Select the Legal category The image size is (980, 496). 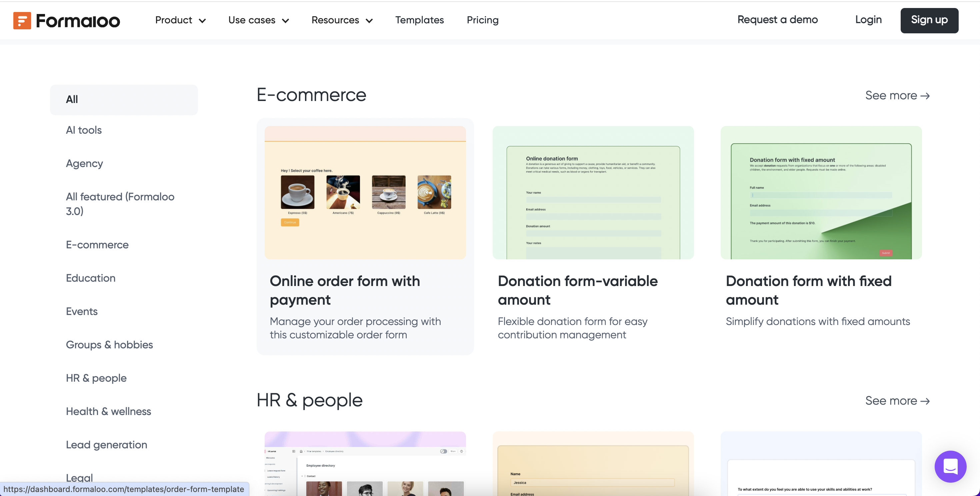tap(79, 477)
